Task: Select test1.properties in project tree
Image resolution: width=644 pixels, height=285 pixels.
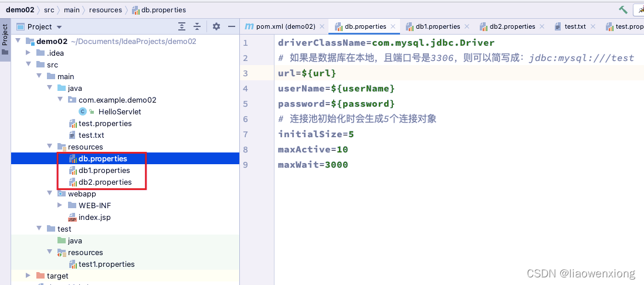Action: tap(106, 264)
